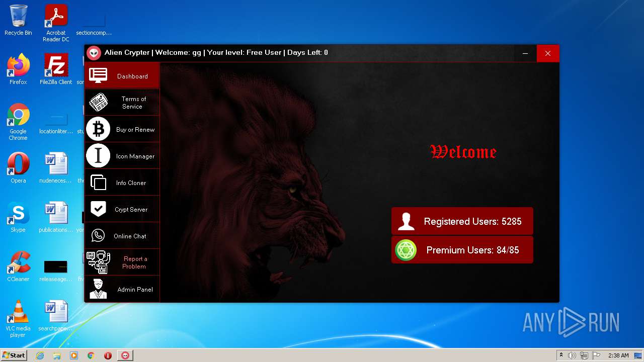Select the Recycle Bin desktop icon

[x=18, y=21]
